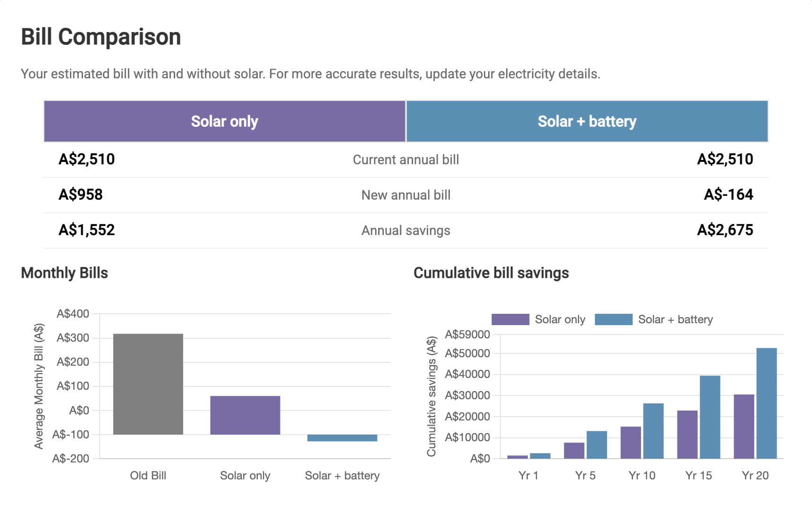Select the A$958 new annual bill value
The width and height of the screenshot is (812, 528).
[x=81, y=194]
